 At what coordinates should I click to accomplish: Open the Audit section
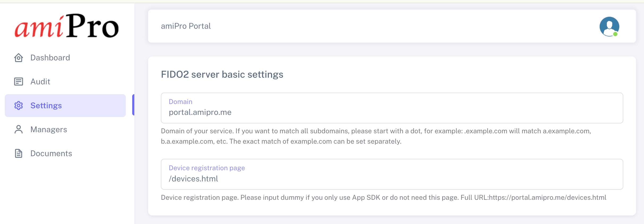click(x=40, y=82)
